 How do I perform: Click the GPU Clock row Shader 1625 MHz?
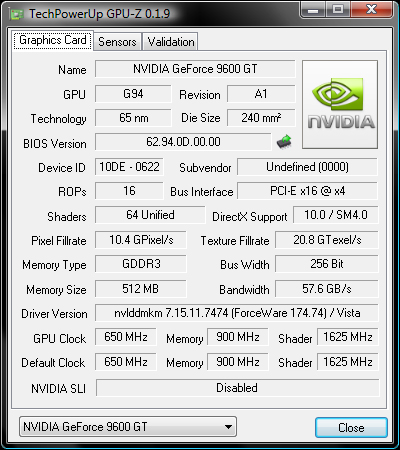[x=348, y=337]
